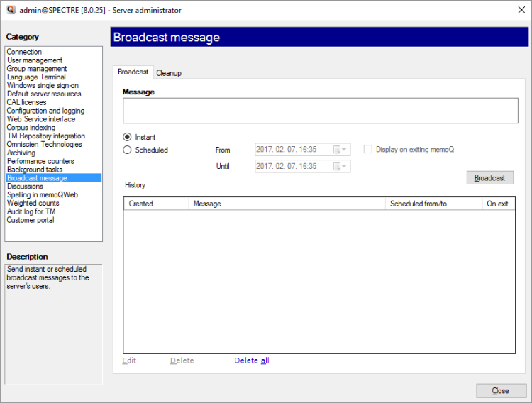This screenshot has height=403, width=532.
Task: Switch to the Broadcast tab
Action: [133, 72]
